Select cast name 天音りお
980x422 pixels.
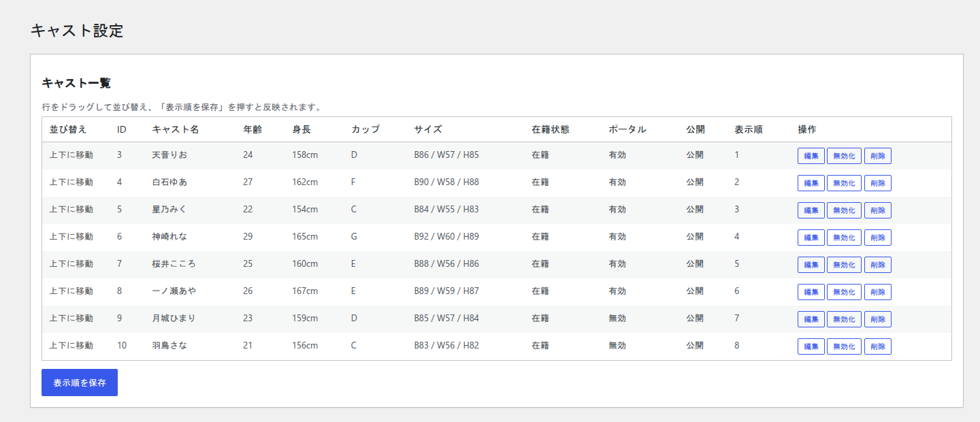(x=169, y=155)
